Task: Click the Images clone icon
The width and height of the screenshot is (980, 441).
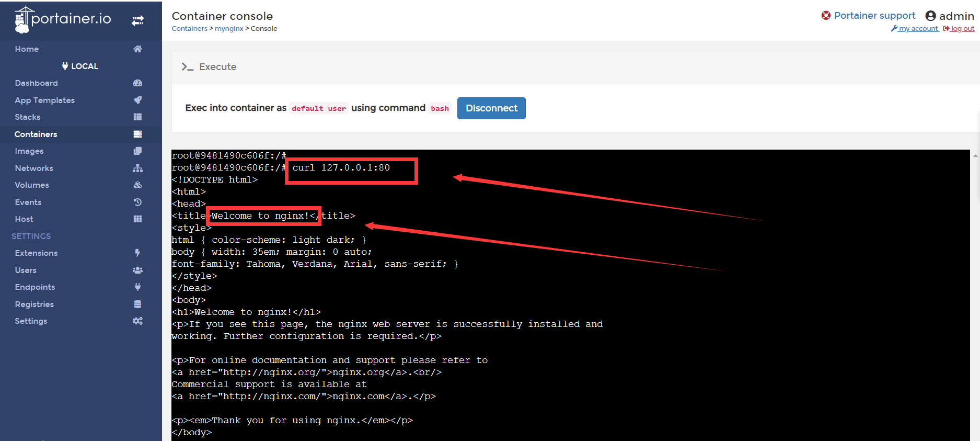Action: (137, 151)
